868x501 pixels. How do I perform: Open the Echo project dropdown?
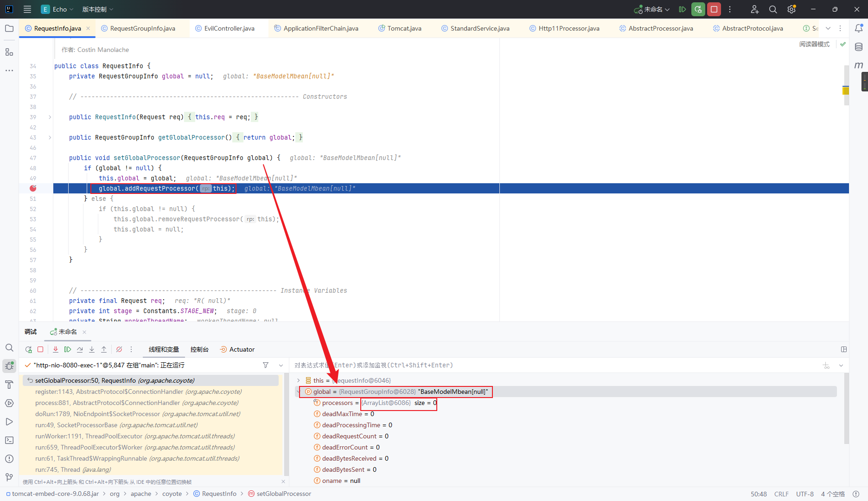click(x=57, y=9)
